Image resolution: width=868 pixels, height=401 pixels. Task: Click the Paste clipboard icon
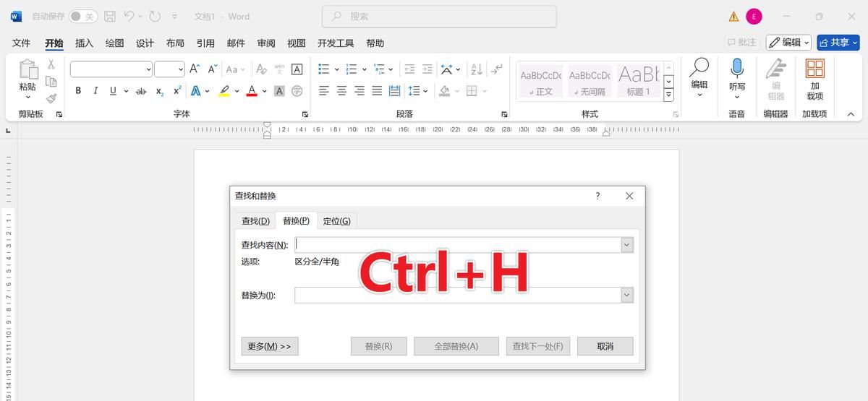27,71
